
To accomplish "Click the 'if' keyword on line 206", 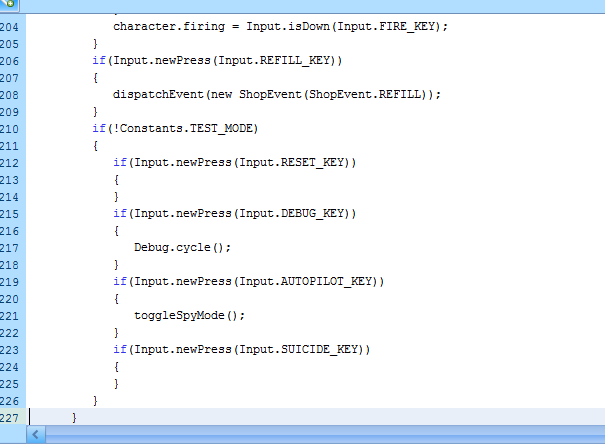I will point(99,61).
